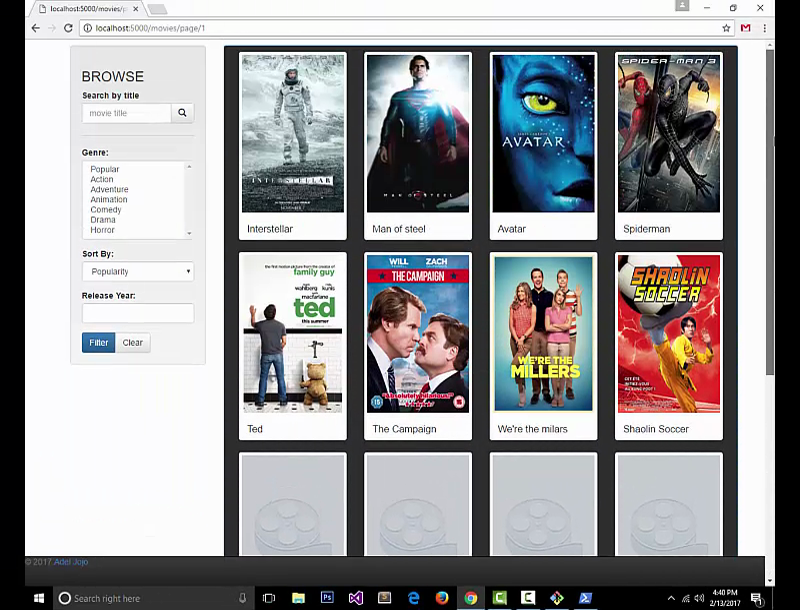This screenshot has width=800, height=610.
Task: Open the Sort By Popularity dropdown
Action: tap(138, 271)
